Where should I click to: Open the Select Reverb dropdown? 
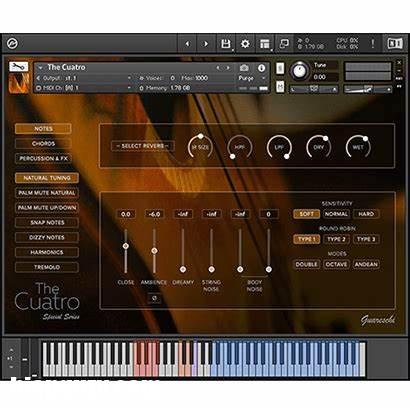click(143, 146)
